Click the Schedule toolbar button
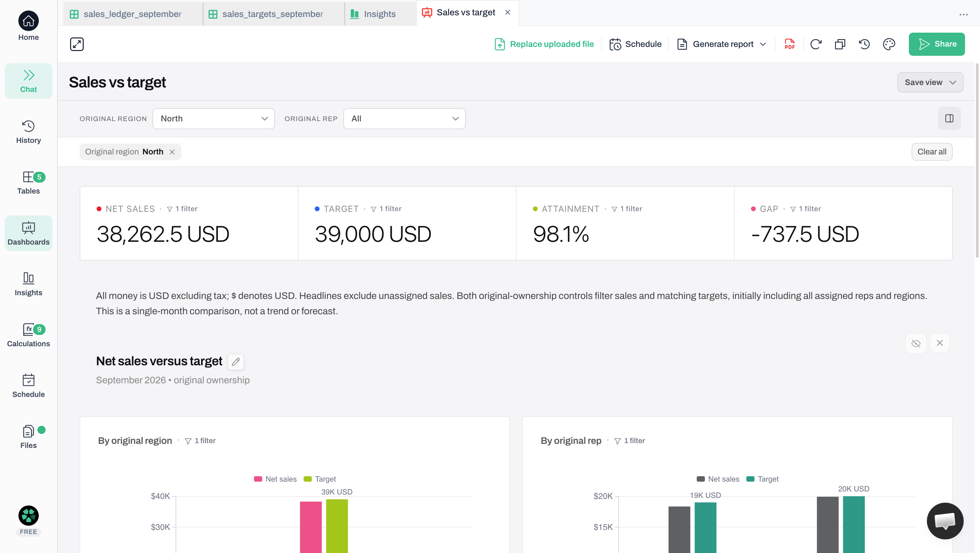The width and height of the screenshot is (980, 553). point(635,44)
